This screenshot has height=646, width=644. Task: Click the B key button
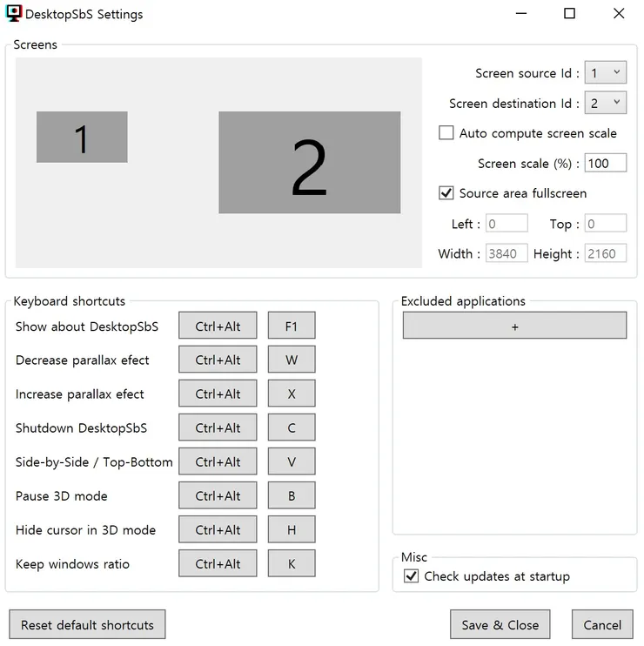tap(292, 495)
